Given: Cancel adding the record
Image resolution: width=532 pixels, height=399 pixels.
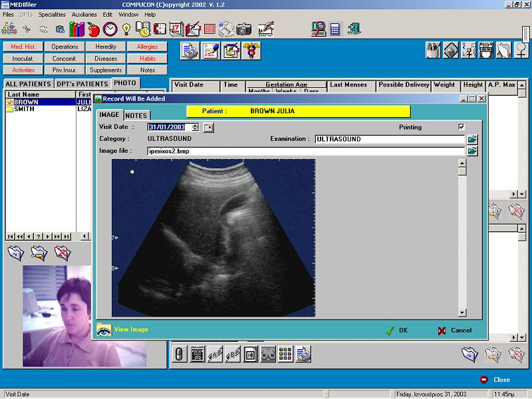Looking at the screenshot, I should [455, 331].
